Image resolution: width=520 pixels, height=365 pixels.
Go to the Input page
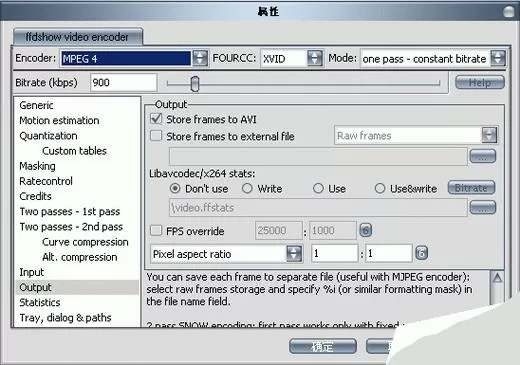[x=32, y=272]
